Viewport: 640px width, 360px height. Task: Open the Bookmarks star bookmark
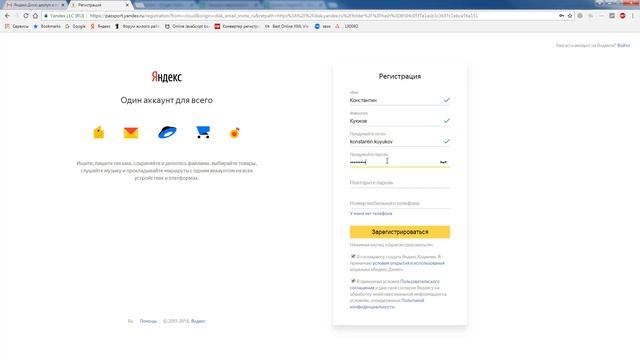47,26
